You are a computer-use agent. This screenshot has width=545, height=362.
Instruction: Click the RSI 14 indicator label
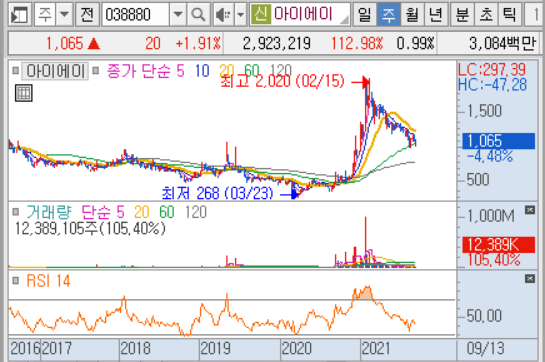click(x=49, y=281)
